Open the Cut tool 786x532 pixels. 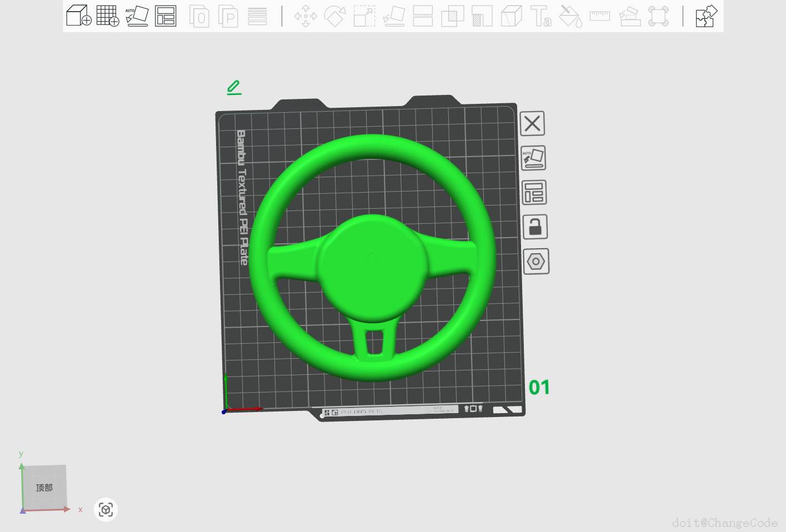tap(423, 16)
